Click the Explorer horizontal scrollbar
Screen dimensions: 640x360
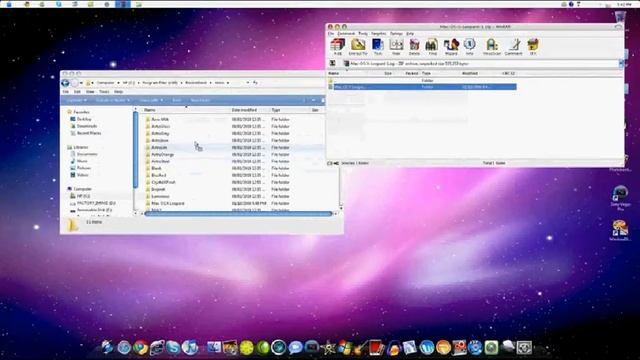coord(239,213)
